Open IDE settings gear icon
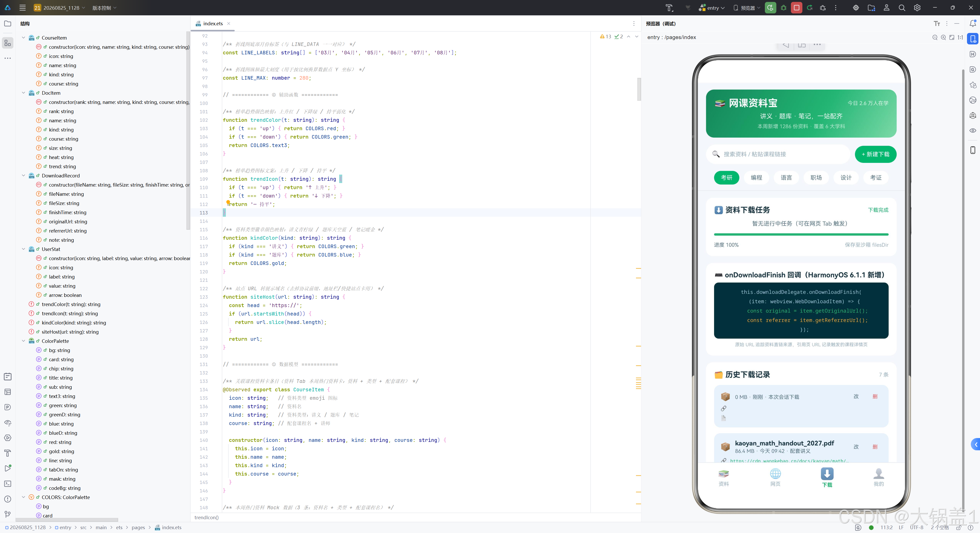980x533 pixels. point(917,8)
